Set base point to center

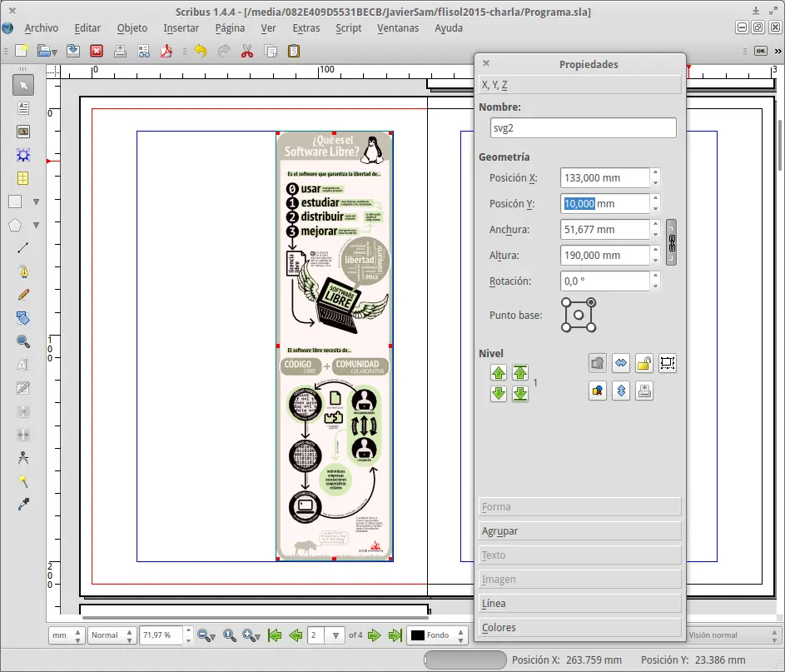579,315
